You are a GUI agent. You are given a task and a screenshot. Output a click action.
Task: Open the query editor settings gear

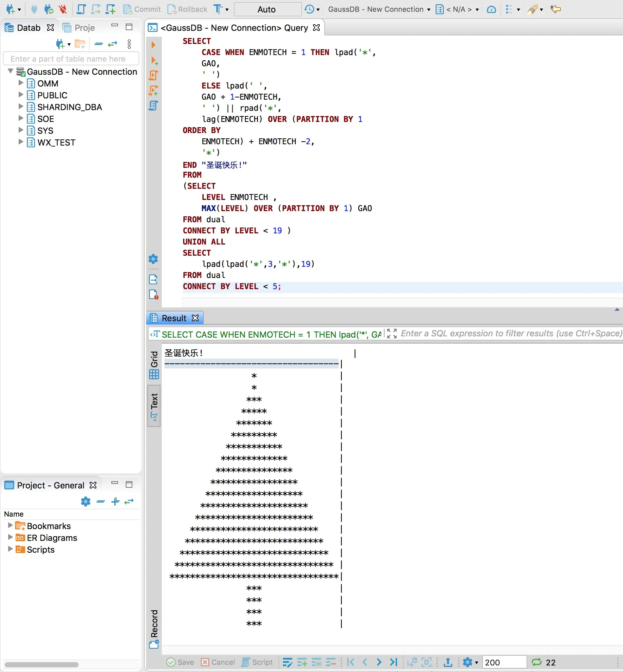pos(153,259)
